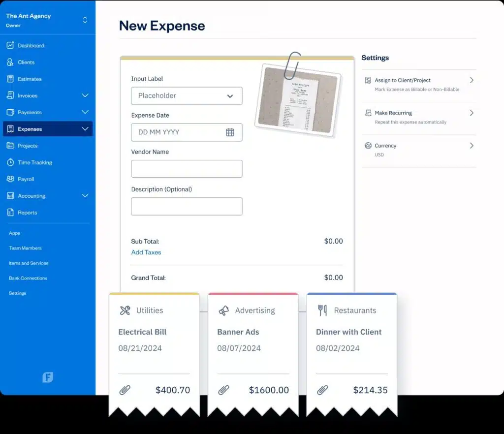Open the calendar icon beside Expense Date
Screen dimensions: 504x434
pyautogui.click(x=230, y=132)
